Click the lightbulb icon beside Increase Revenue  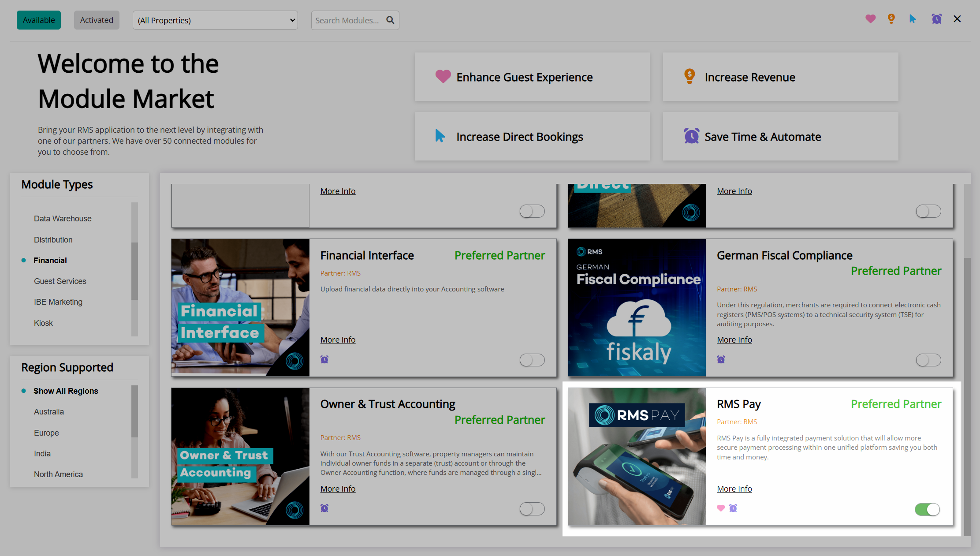(x=689, y=76)
